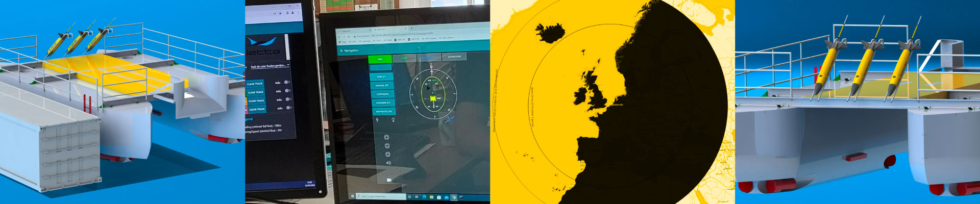Viewport: 980px width, 204px height.
Task: Click the light bulb icon
Action: point(394,120)
